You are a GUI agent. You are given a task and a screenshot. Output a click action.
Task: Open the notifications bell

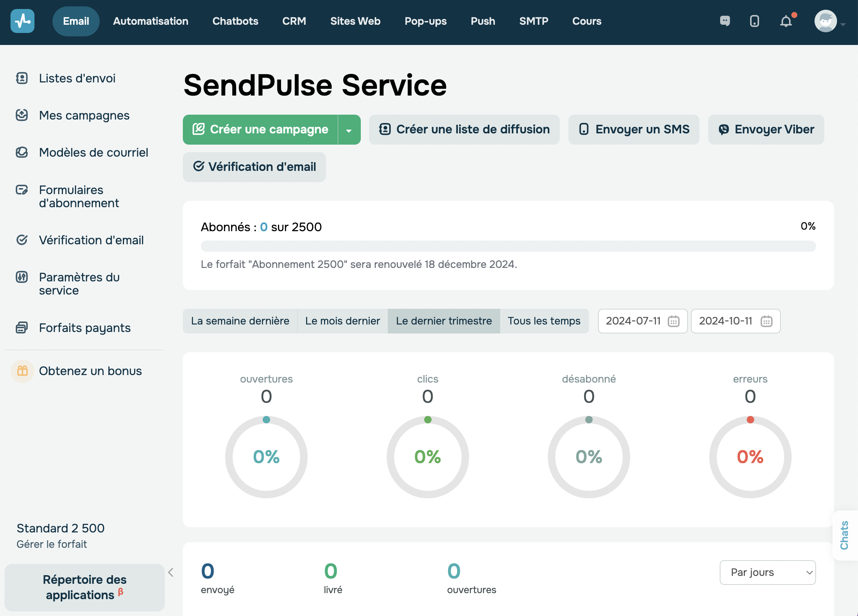point(786,21)
